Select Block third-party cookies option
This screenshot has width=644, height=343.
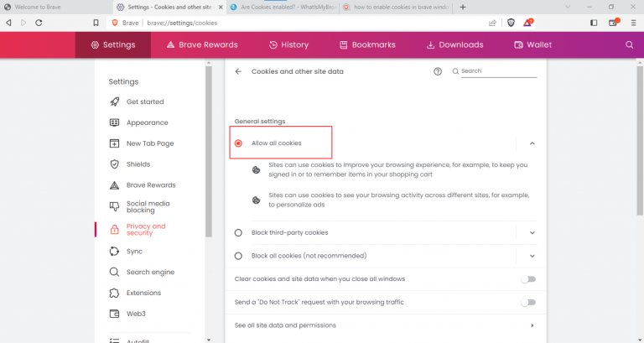click(239, 232)
